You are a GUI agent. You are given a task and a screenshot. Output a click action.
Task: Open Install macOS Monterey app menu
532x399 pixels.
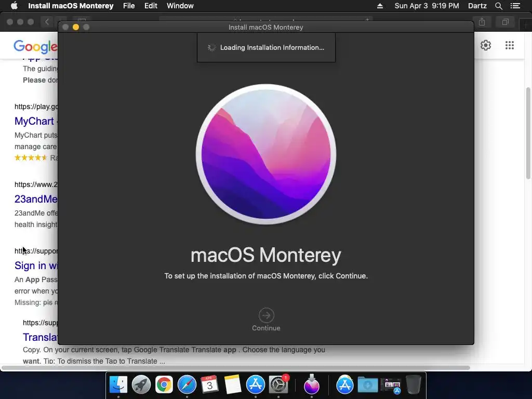(71, 6)
